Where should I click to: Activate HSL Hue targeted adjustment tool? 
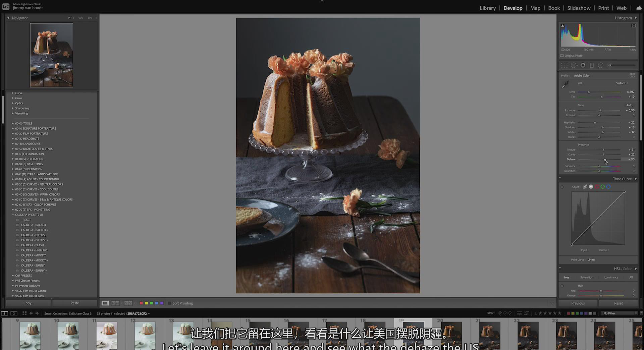click(x=562, y=286)
